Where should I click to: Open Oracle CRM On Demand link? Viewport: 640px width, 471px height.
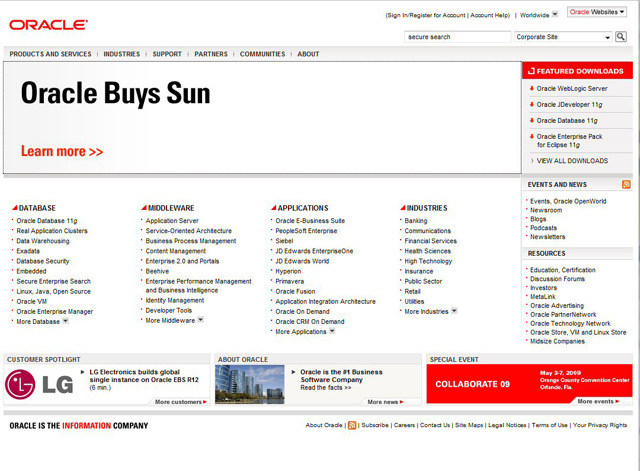[x=310, y=322]
